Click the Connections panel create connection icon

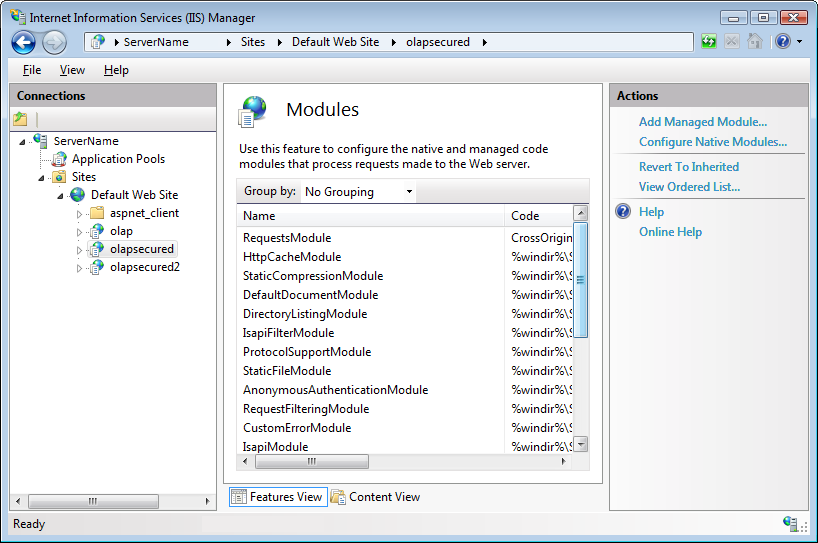pos(21,119)
